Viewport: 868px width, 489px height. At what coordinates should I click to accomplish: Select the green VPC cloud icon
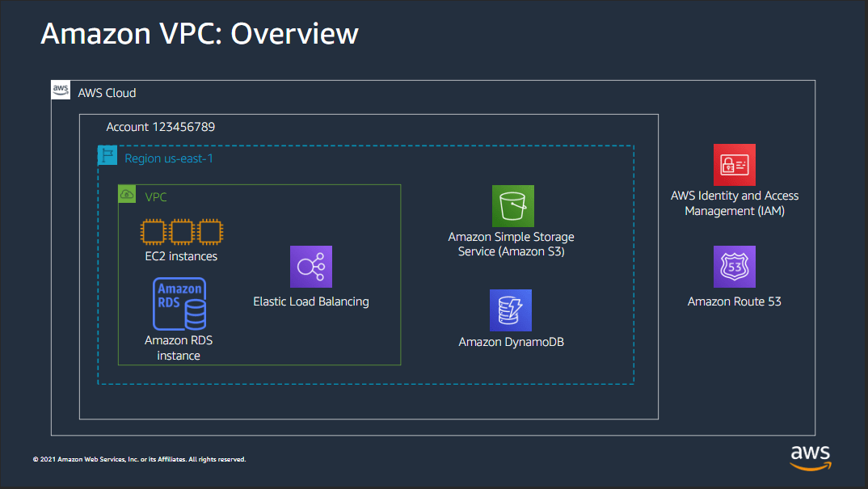(127, 194)
